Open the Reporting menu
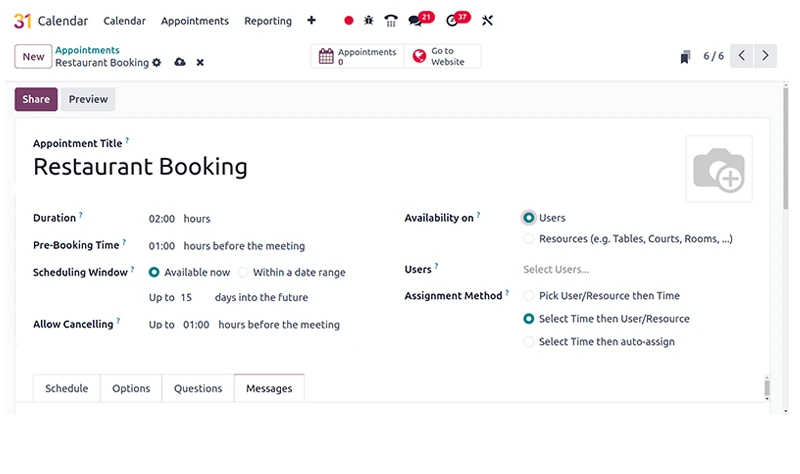This screenshot has height=474, width=800. coord(268,21)
